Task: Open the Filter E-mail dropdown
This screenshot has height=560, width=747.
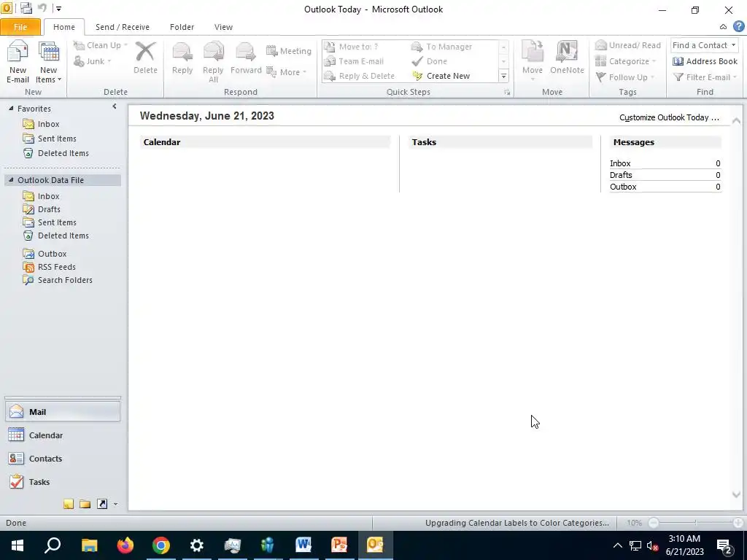Action: point(705,77)
